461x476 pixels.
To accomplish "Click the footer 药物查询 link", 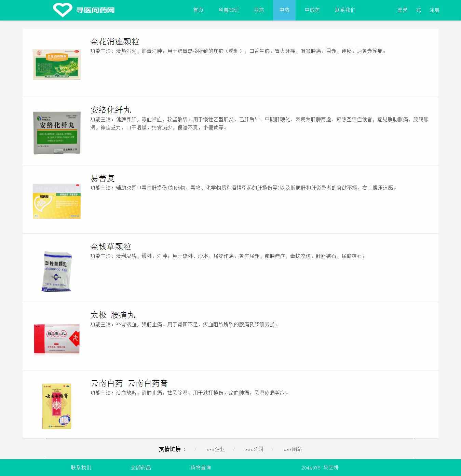I will point(201,468).
